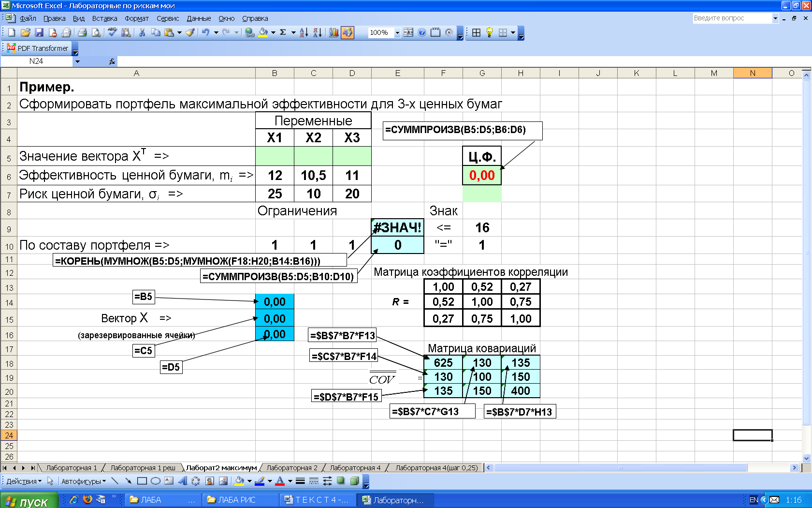Open the Name Box dropdown next to N24
This screenshot has width=812, height=508.
77,61
